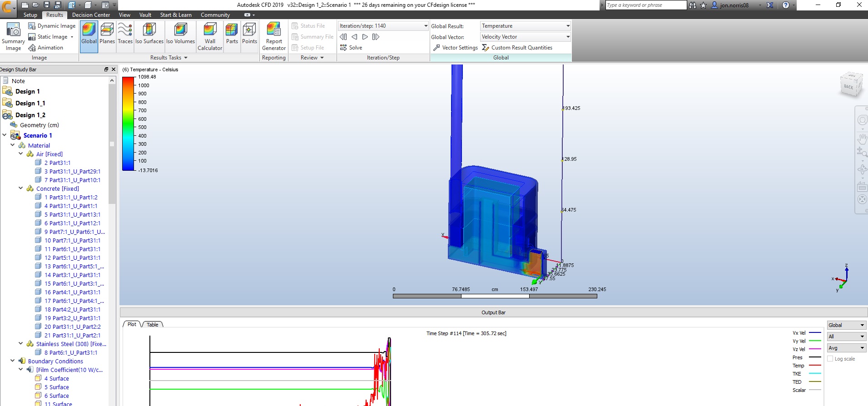The height and width of the screenshot is (406, 868).
Task: Collapse the Material tree node
Action: point(13,145)
